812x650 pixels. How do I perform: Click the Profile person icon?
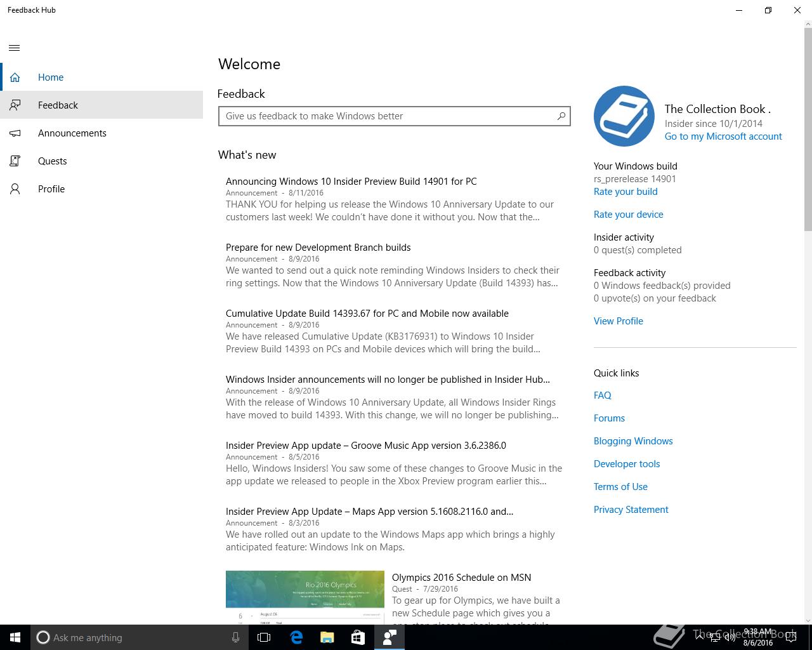[15, 189]
